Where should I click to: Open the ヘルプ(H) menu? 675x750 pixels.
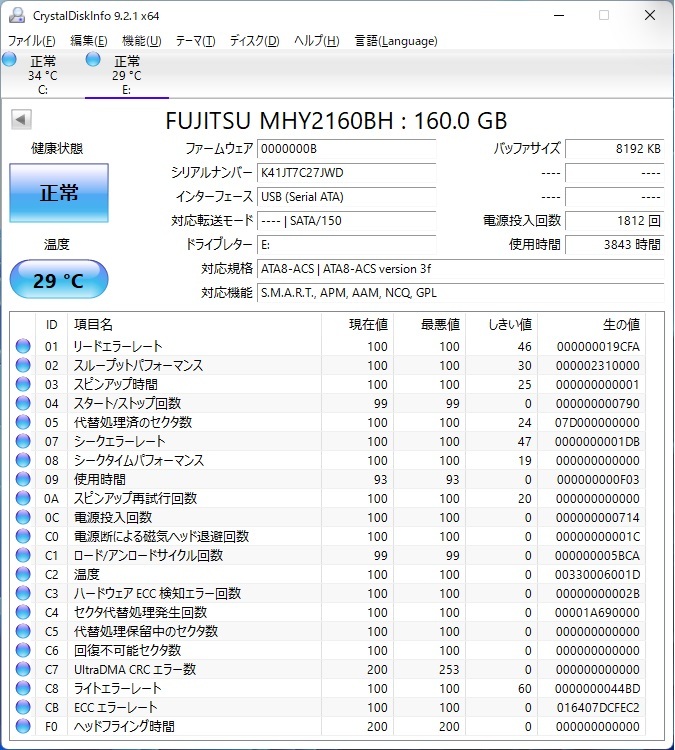coord(317,41)
